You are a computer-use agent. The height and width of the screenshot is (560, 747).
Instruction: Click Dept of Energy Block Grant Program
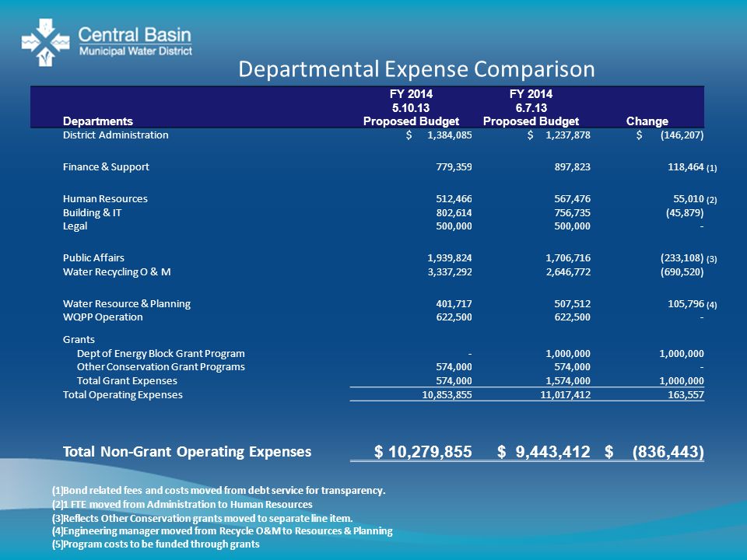pos(160,353)
